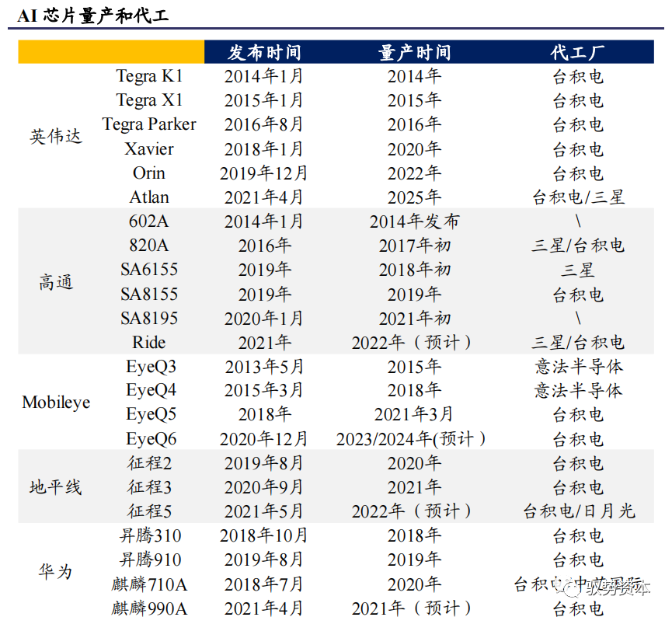
Task: Select the '昇腾310' cell
Action: click(150, 535)
